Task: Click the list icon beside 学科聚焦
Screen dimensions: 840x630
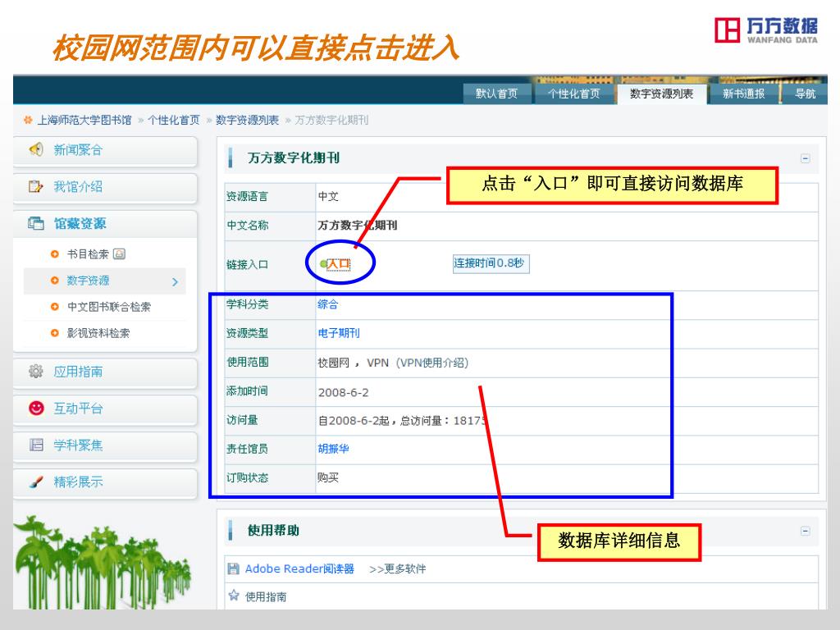Action: 36,445
